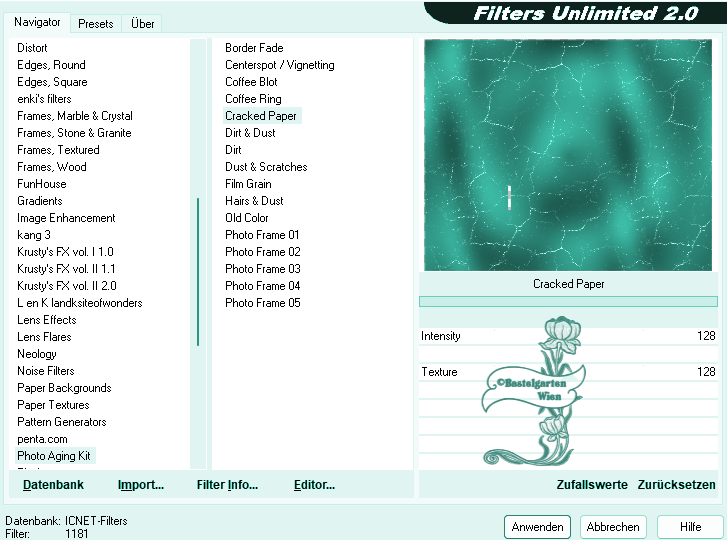Select Edges, Square category
Screen dimensions: 727x540
point(52,82)
